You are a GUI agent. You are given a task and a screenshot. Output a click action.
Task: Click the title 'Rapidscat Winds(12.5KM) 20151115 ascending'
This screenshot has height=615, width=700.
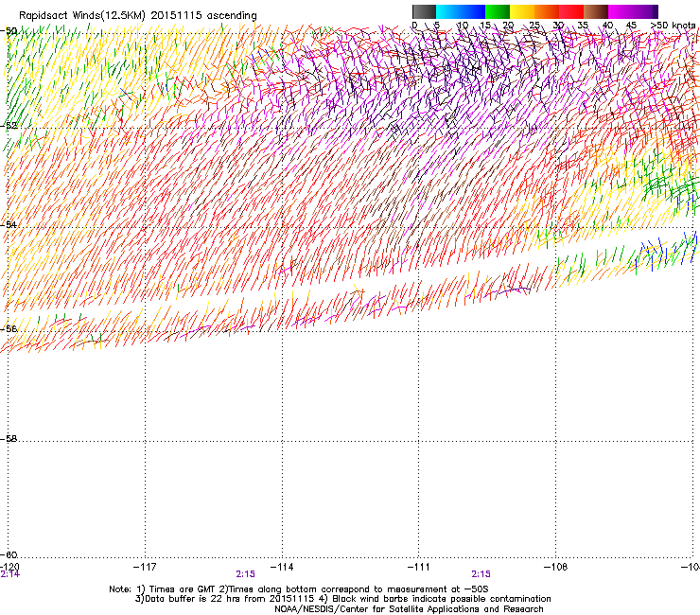coord(138,16)
